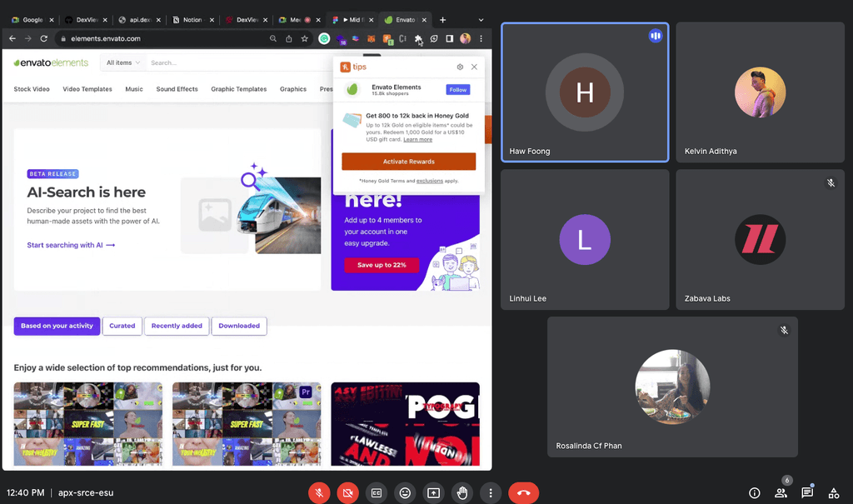Open the zoom magnifier icon in address bar
This screenshot has width=853, height=504.
[x=273, y=38]
